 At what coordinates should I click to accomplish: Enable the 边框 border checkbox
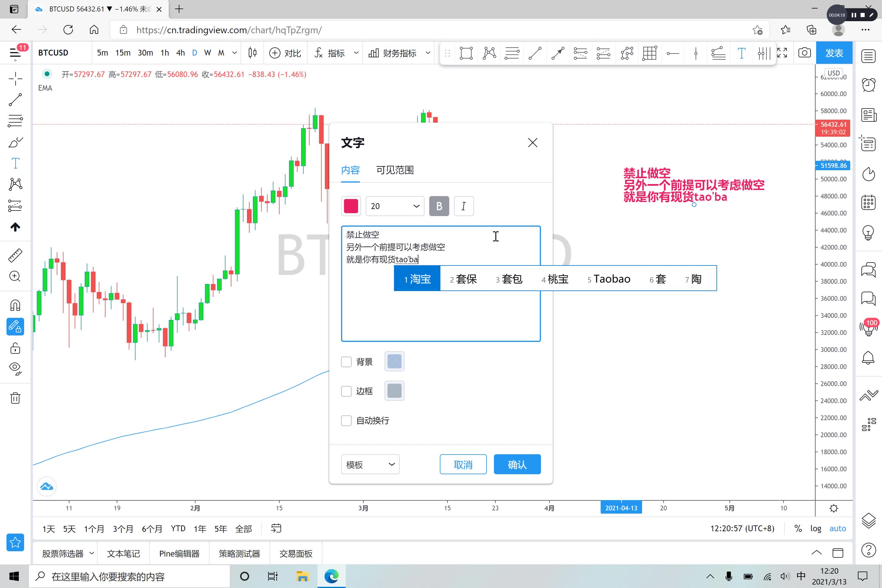[x=346, y=391]
